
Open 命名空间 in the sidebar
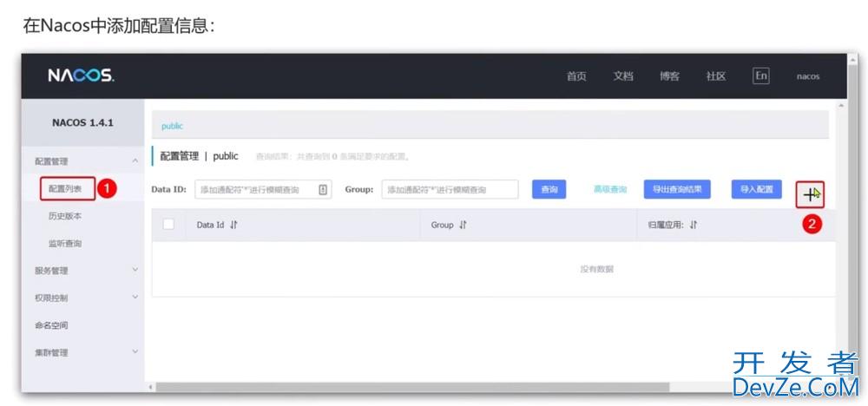tap(51, 325)
